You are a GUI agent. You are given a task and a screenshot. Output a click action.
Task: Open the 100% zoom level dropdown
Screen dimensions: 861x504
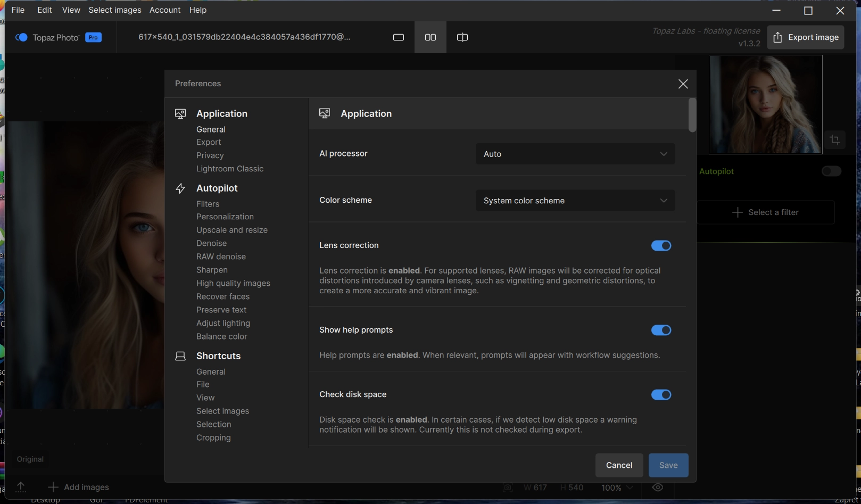[617, 488]
